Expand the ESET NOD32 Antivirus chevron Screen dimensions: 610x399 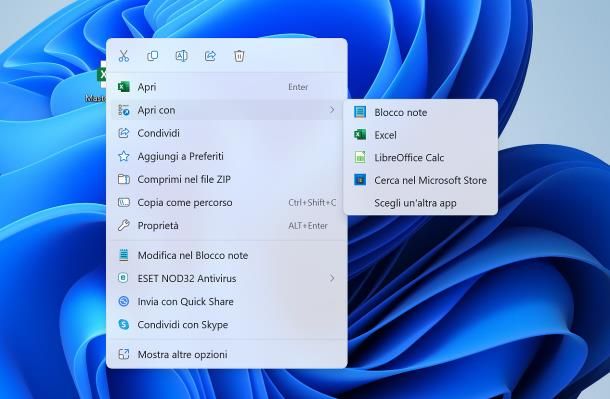click(332, 278)
